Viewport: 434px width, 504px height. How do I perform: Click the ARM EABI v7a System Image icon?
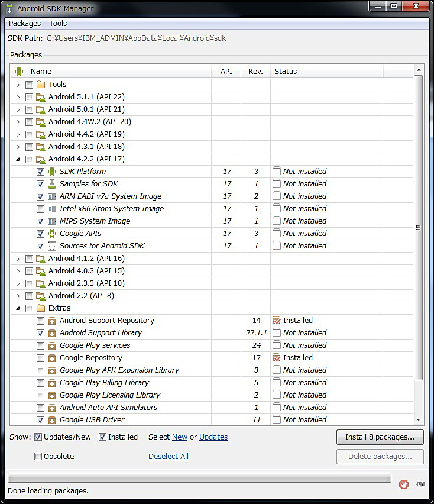53,196
